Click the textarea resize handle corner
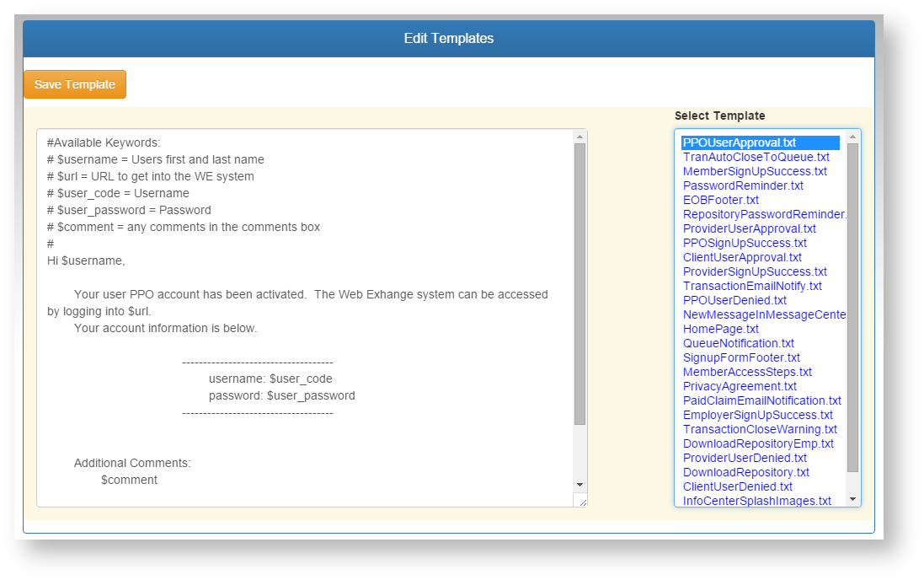 582,502
